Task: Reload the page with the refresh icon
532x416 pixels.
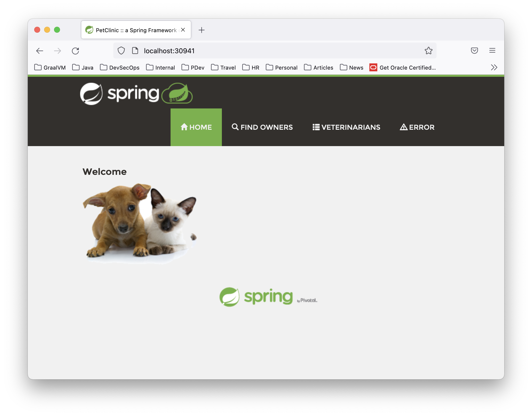Action: point(75,51)
